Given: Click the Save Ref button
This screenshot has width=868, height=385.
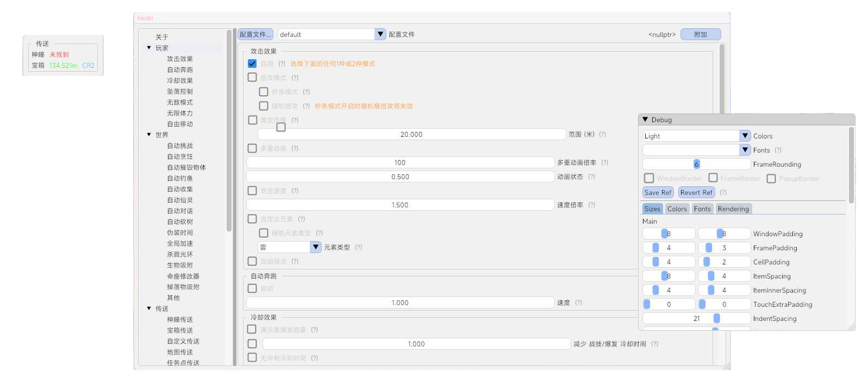Looking at the screenshot, I should [658, 192].
